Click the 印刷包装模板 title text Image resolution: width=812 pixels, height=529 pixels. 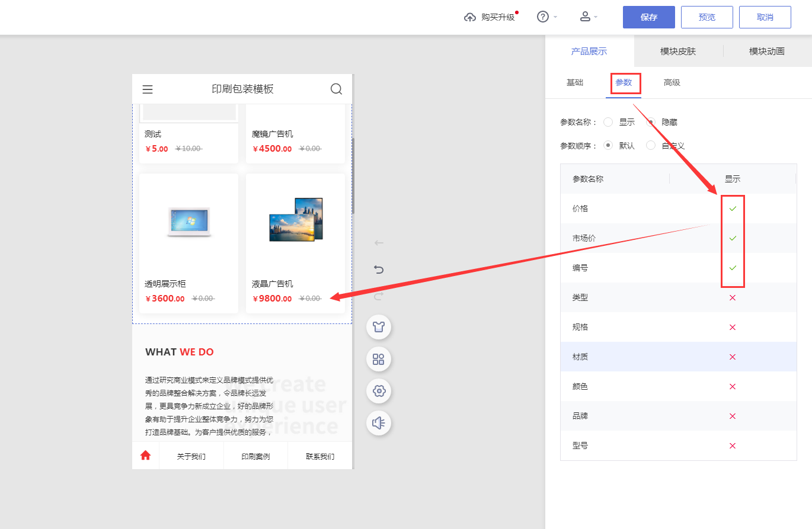pos(243,89)
